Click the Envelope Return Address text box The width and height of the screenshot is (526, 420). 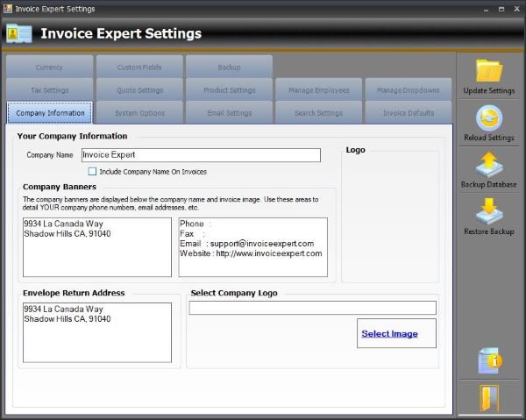point(97,332)
